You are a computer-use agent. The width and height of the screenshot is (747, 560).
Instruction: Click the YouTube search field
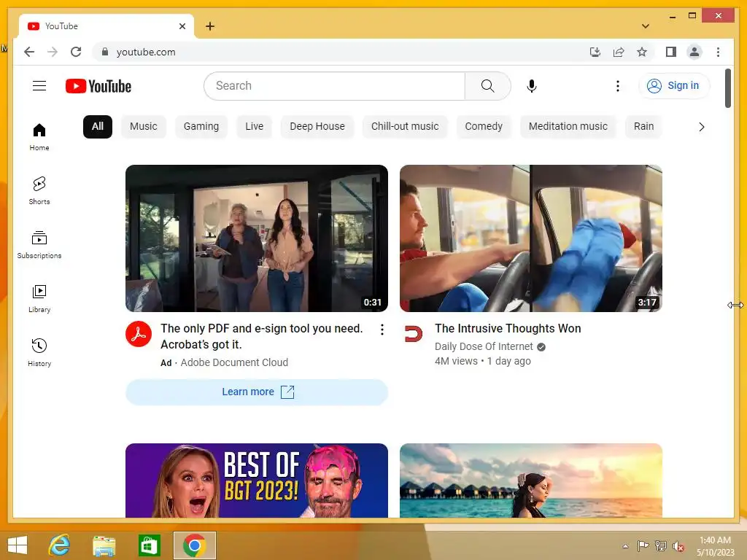tap(334, 86)
